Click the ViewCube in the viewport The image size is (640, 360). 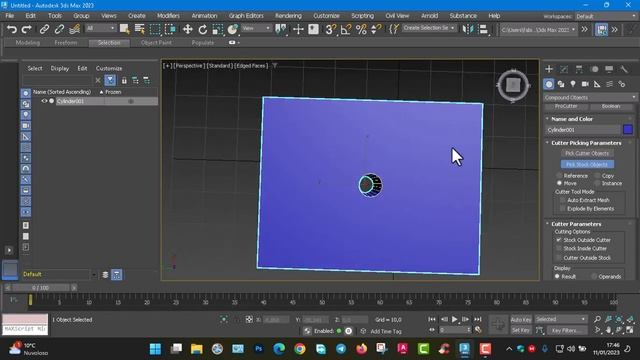coord(513,85)
